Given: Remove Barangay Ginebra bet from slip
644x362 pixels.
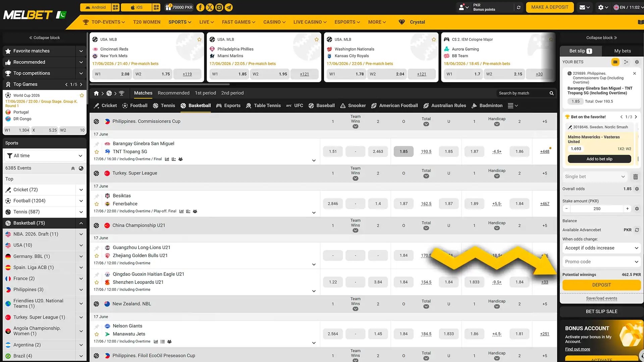Looking at the screenshot, I should 634,73.
